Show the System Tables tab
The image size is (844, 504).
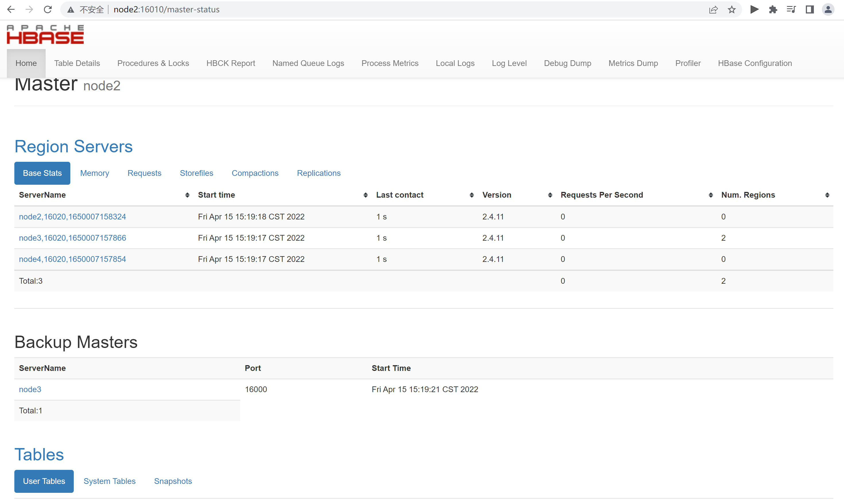(109, 481)
